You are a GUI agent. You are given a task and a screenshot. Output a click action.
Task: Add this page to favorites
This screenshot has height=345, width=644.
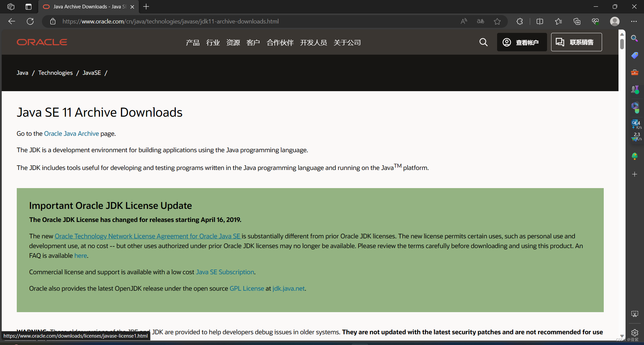coord(497,21)
